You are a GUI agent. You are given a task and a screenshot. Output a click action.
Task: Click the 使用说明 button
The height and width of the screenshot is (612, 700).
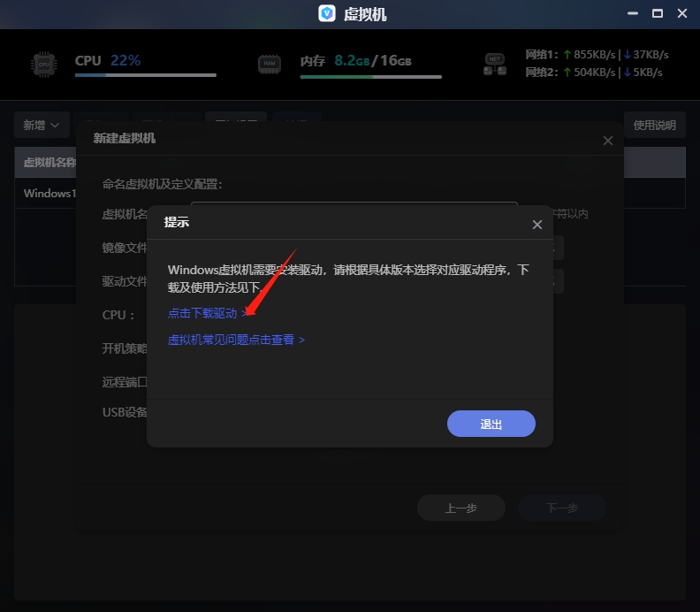point(654,125)
